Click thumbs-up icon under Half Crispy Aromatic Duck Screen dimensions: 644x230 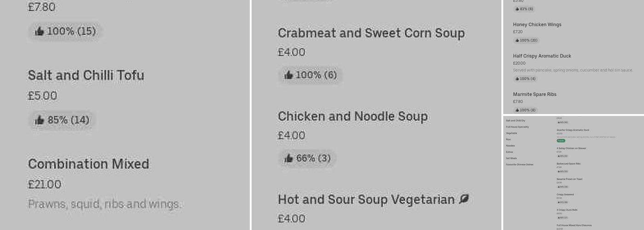[517, 79]
